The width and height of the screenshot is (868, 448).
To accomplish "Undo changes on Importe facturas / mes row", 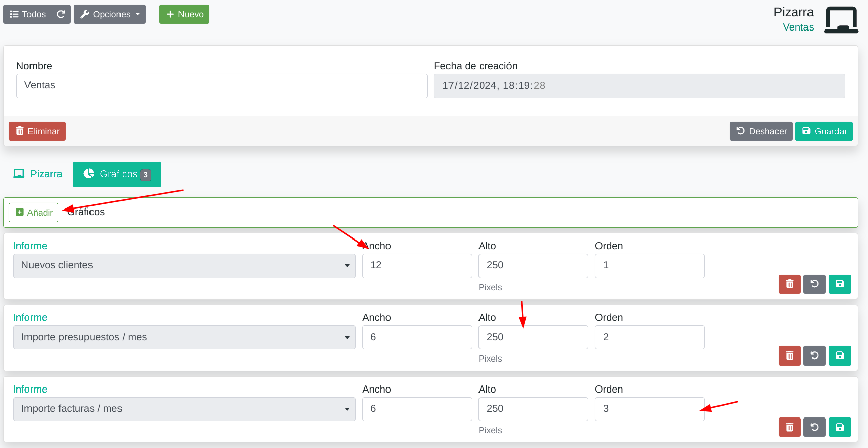I will tap(814, 427).
